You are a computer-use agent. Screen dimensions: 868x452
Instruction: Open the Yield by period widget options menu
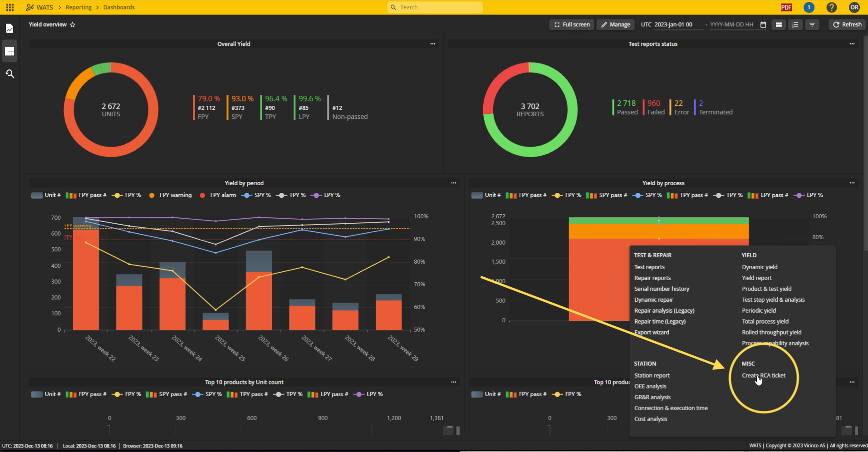(453, 183)
